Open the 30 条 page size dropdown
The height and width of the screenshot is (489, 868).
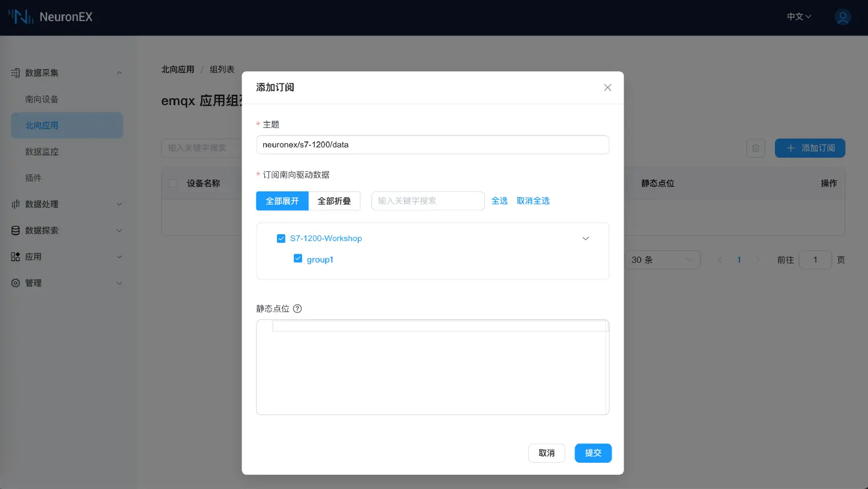coord(662,260)
